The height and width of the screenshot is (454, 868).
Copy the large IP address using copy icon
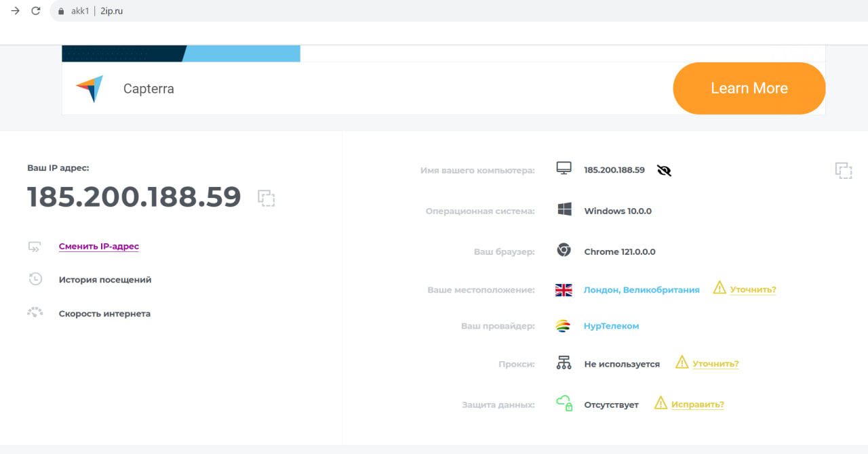point(267,198)
